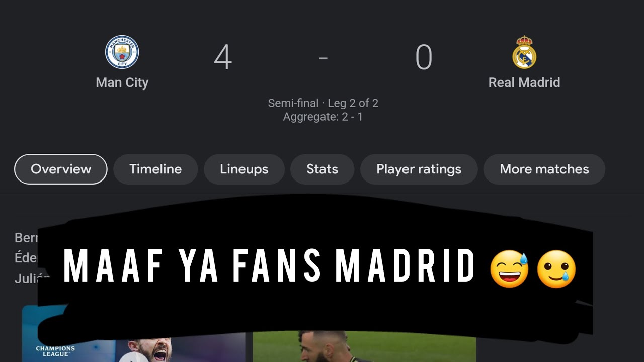This screenshot has width=644, height=362.
Task: Click the Man City team name
Action: pyautogui.click(x=122, y=82)
